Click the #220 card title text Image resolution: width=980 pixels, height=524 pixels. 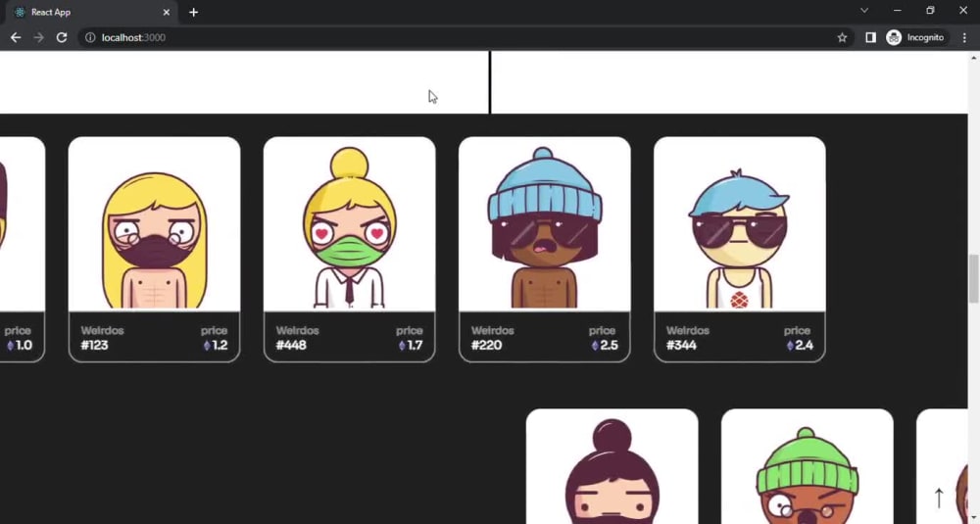486,345
